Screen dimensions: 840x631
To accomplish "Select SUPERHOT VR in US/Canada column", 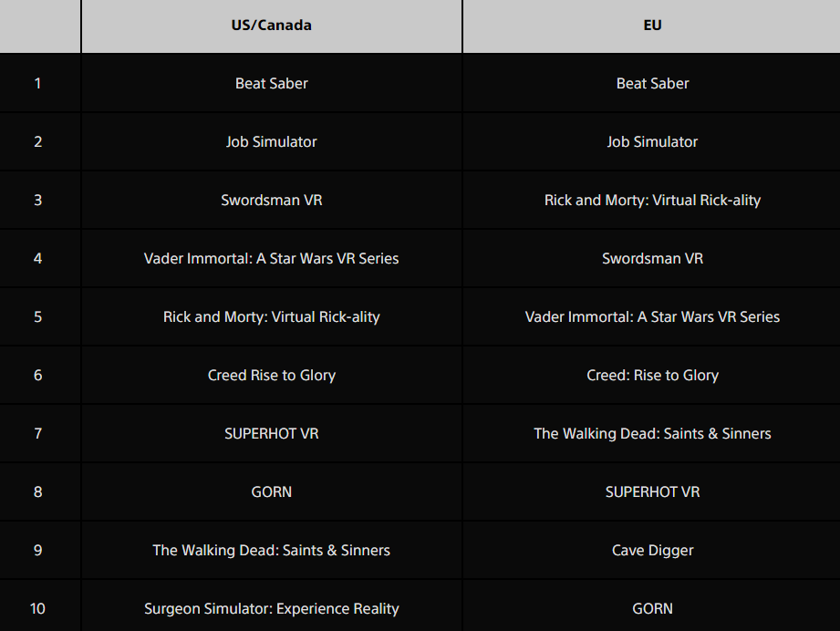I will (272, 433).
